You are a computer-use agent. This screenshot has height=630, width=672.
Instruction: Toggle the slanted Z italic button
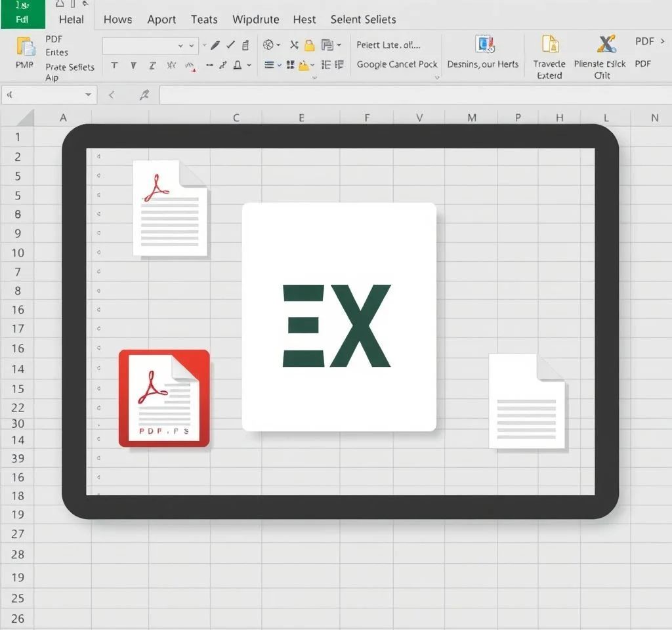pyautogui.click(x=152, y=65)
